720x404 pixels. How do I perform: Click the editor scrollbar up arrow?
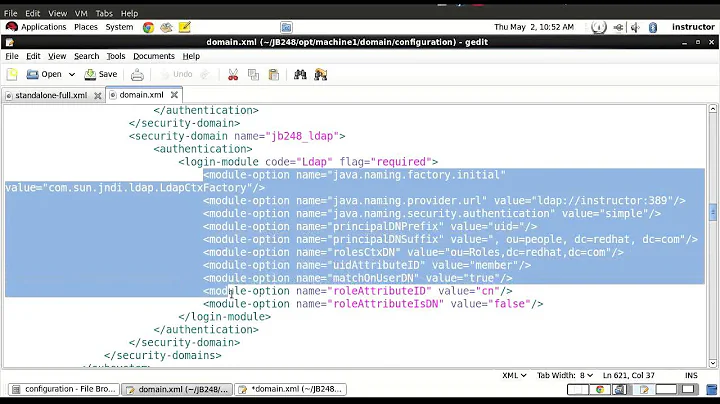[713, 109]
